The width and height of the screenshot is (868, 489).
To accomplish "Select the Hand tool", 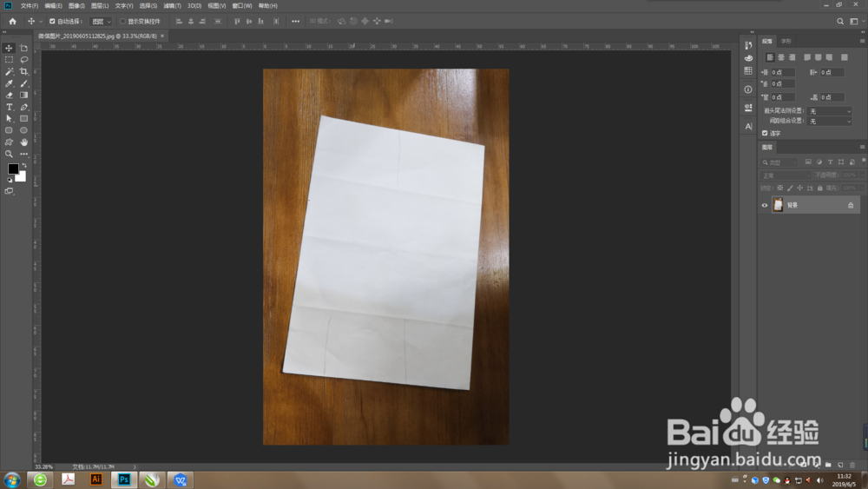I will click(x=23, y=142).
